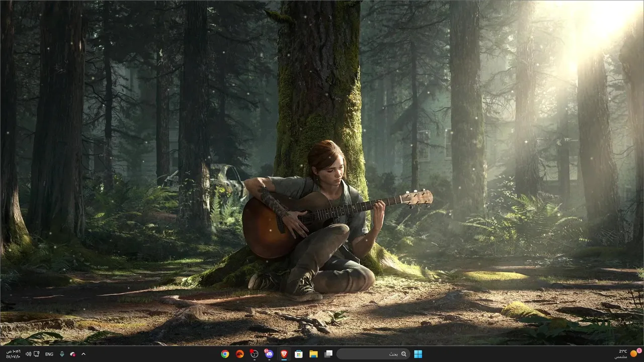This screenshot has width=644, height=362.
Task: Click the microphone tray icon
Action: tap(62, 354)
